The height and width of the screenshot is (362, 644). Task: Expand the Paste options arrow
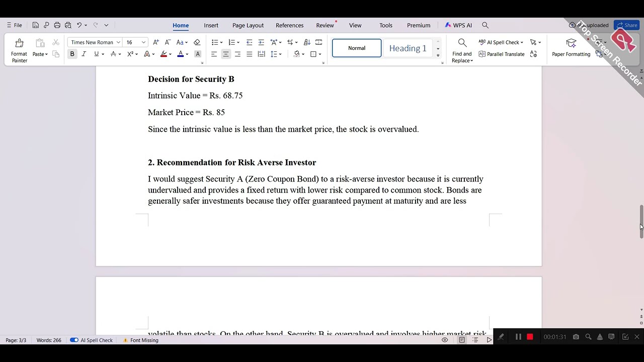click(x=46, y=54)
